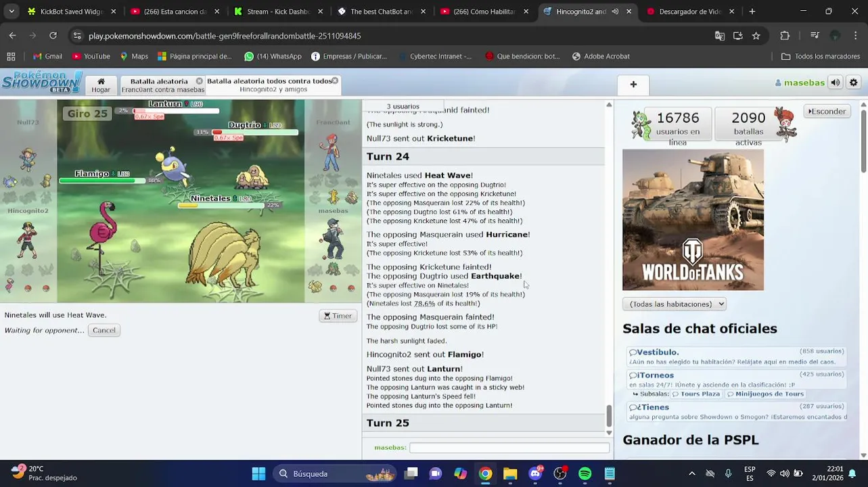868x487 pixels.
Task: Open the Maps bookmark
Action: pos(134,56)
